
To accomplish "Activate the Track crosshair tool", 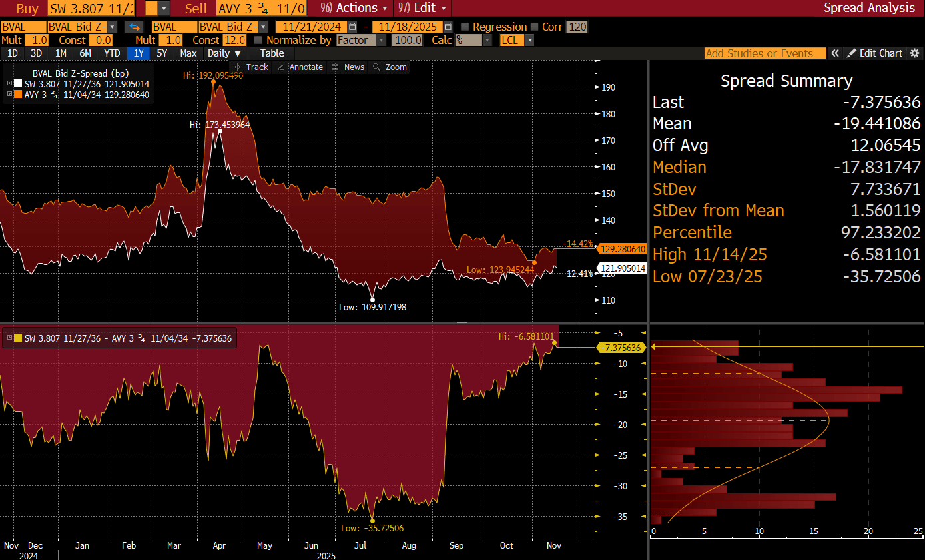I will (250, 67).
